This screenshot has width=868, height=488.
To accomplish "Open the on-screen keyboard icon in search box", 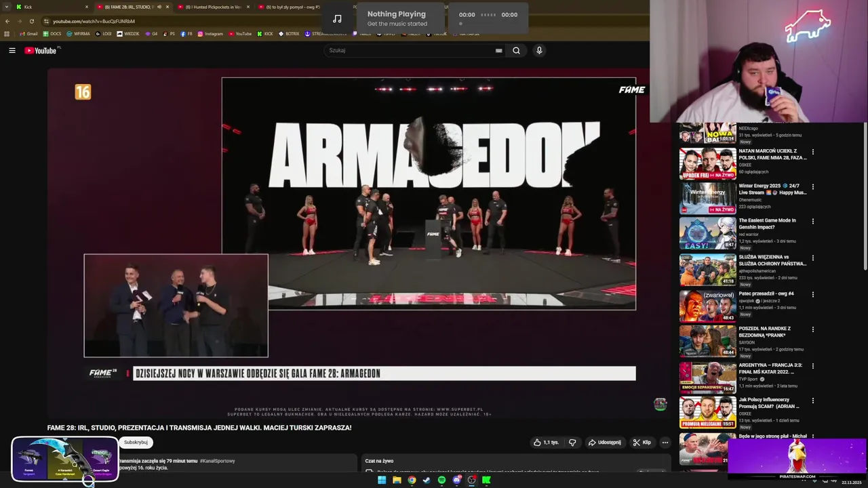I will [498, 50].
